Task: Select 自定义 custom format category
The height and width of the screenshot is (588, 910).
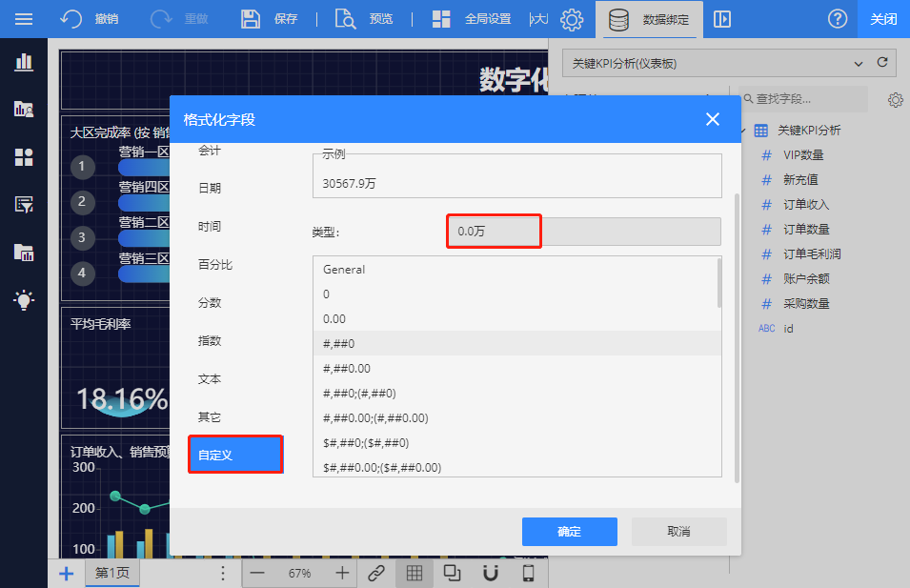Action: 235,455
